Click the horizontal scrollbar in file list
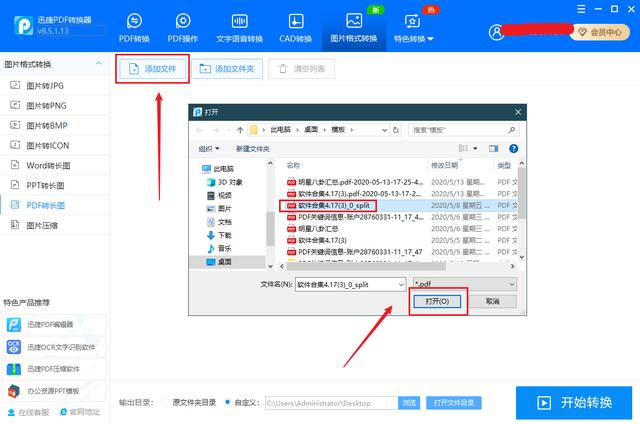The height and width of the screenshot is (424, 640). (366, 266)
